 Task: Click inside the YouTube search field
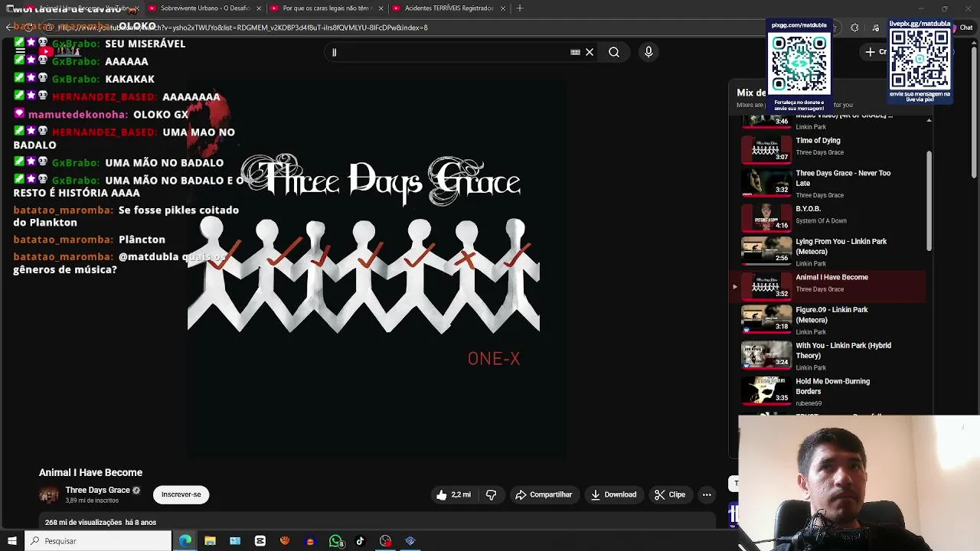[x=448, y=52]
